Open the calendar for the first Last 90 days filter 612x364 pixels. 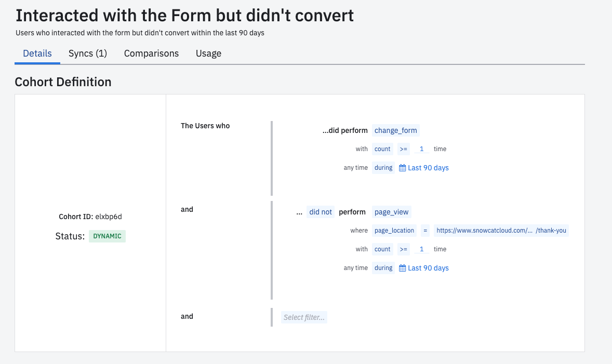click(423, 167)
